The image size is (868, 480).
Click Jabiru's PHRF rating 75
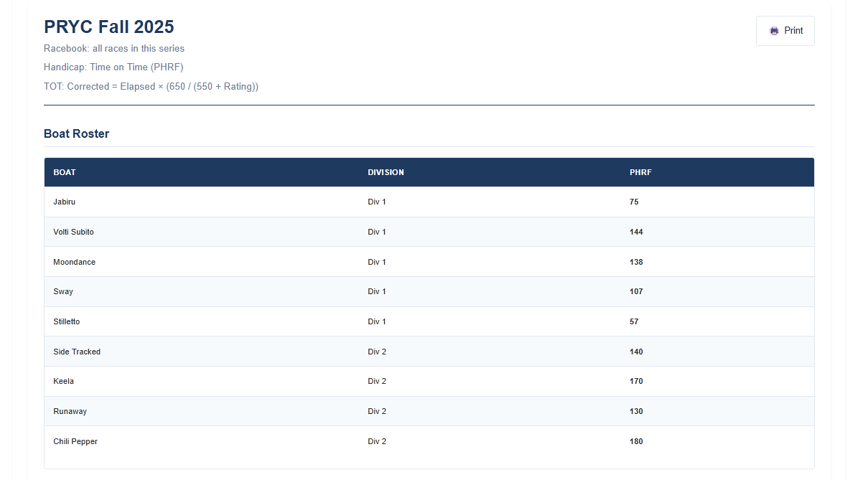634,202
